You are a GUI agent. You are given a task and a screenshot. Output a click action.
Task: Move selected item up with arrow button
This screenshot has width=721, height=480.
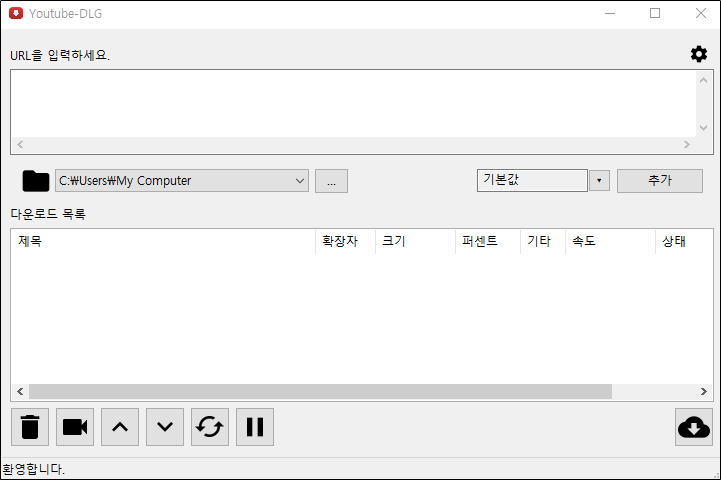(120, 427)
